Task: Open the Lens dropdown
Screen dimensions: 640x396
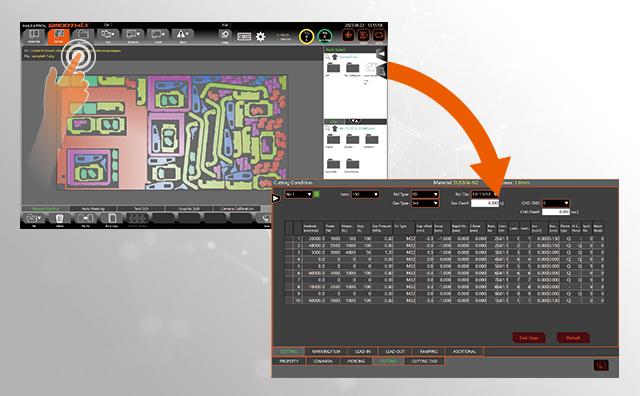Action: coord(365,194)
